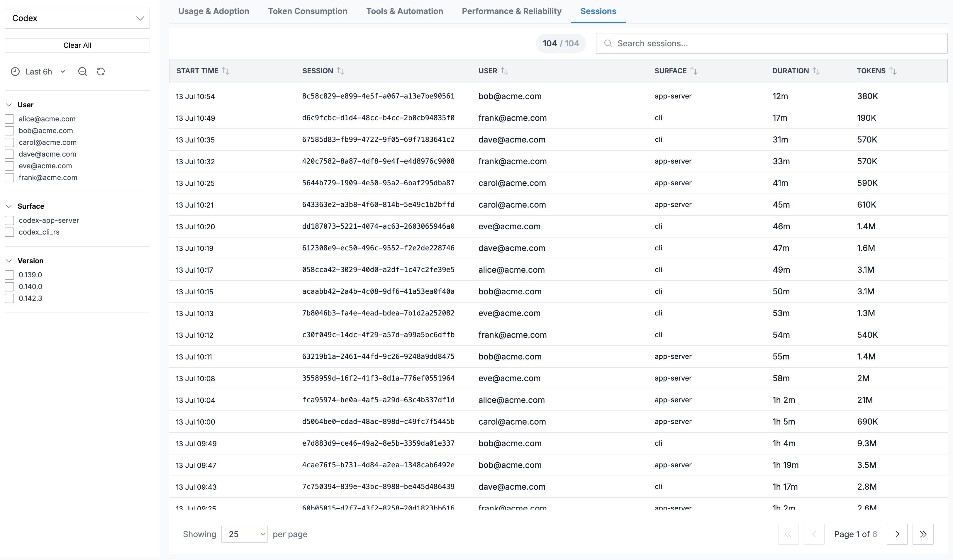Open the 25 per page selector
This screenshot has width=953, height=560.
[244, 534]
